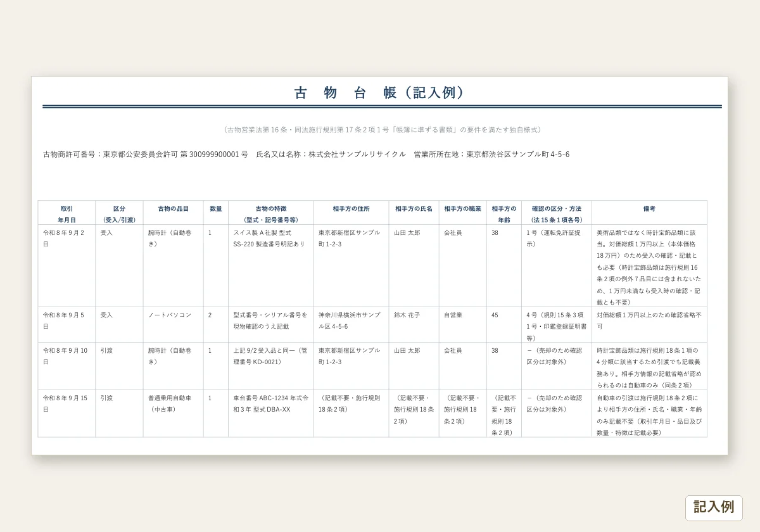Viewport: 760px width, 532px height.
Task: Select the 相手方の住所 column header
Action: pos(351,213)
